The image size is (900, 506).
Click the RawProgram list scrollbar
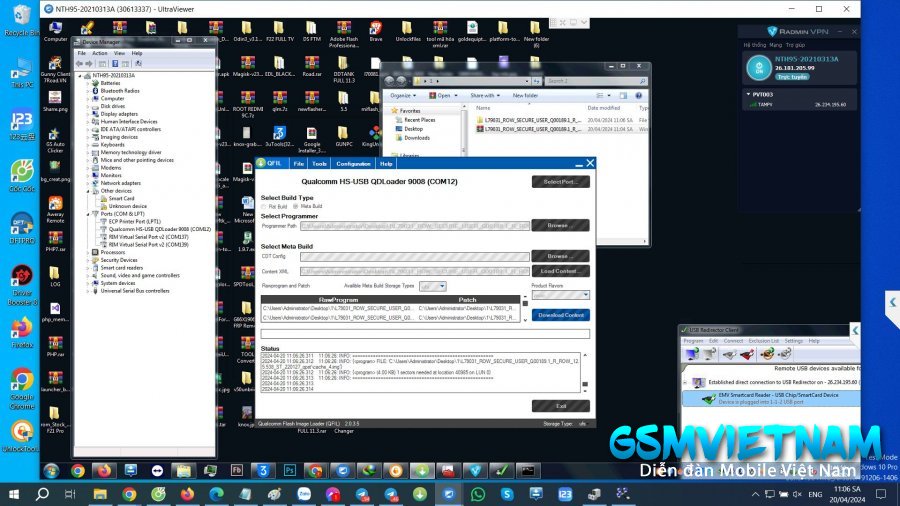pyautogui.click(x=525, y=309)
